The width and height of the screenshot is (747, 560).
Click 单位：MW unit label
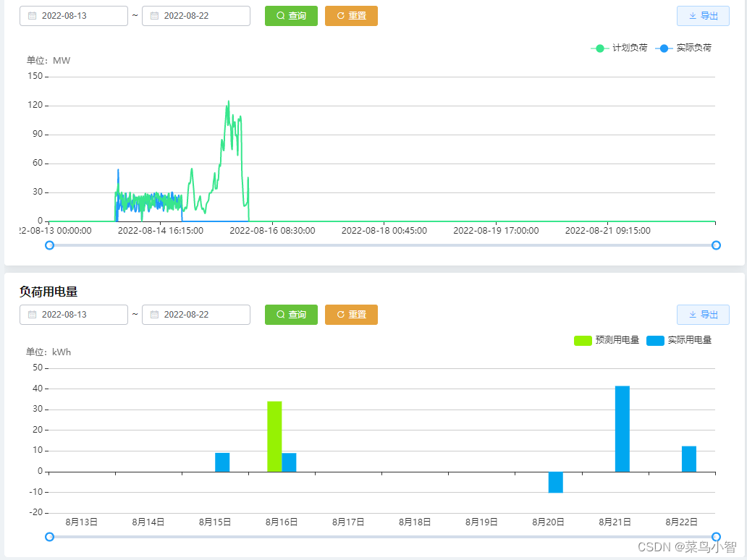click(48, 61)
